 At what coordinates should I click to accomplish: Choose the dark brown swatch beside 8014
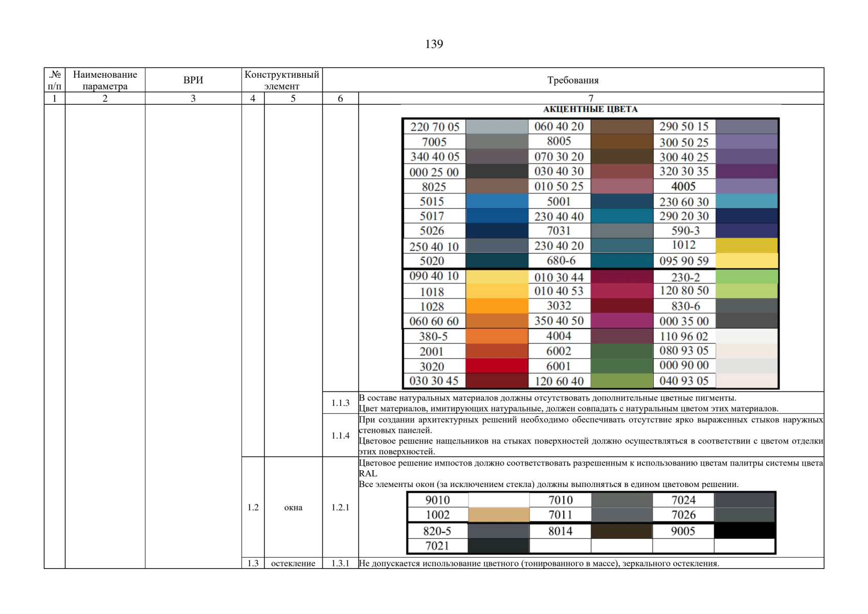(621, 531)
